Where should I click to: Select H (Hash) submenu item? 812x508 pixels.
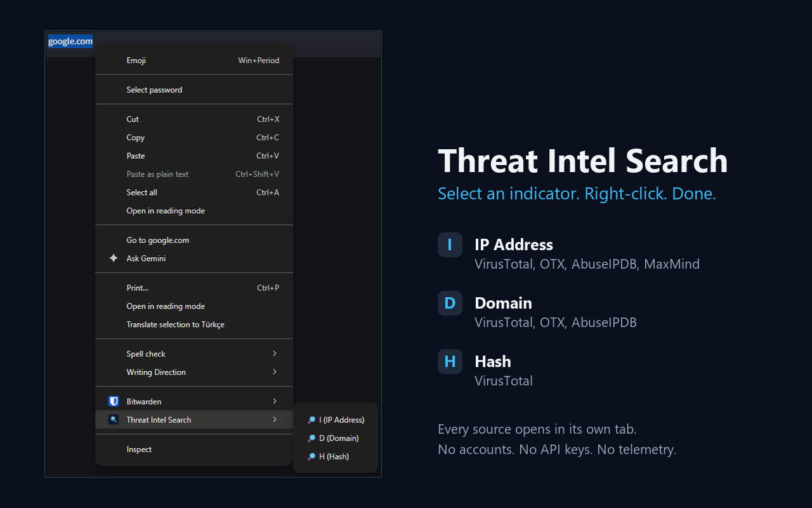[x=336, y=457]
